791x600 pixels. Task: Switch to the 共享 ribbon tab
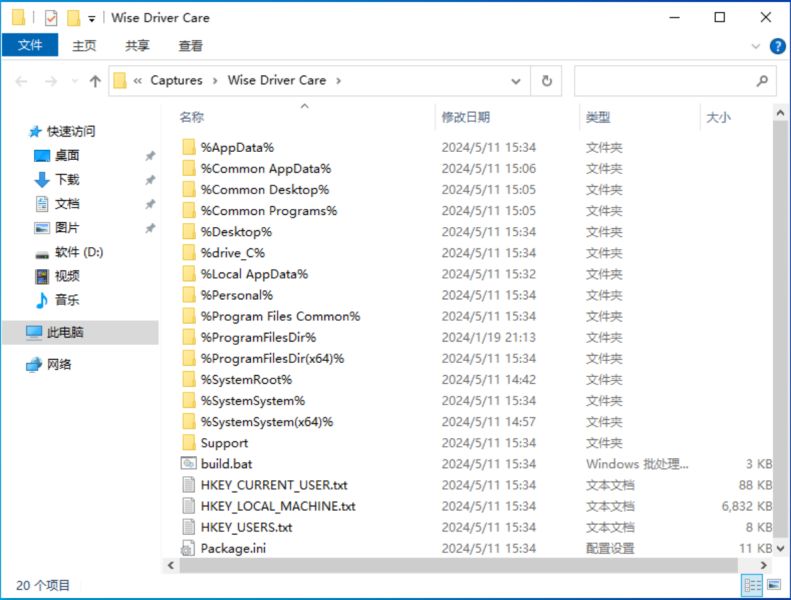coord(137,46)
